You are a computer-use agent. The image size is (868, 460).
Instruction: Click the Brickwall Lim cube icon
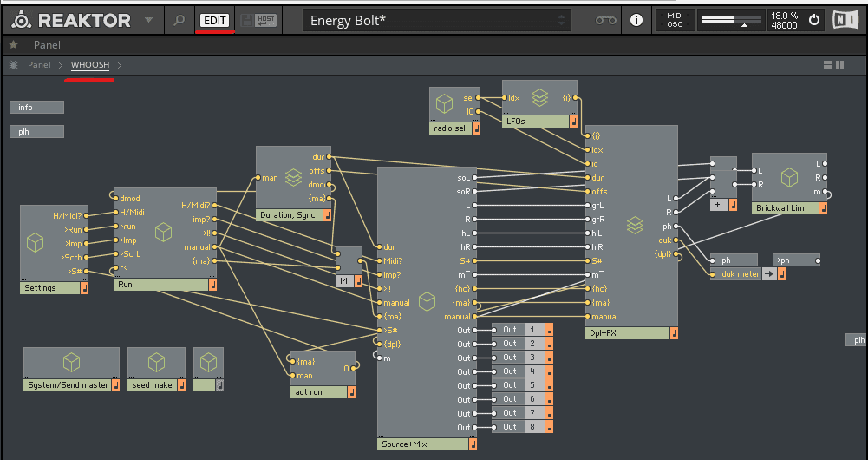pos(789,177)
